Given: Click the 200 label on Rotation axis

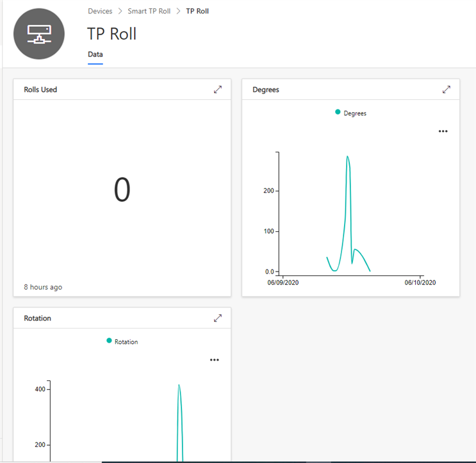Looking at the screenshot, I should (40, 445).
